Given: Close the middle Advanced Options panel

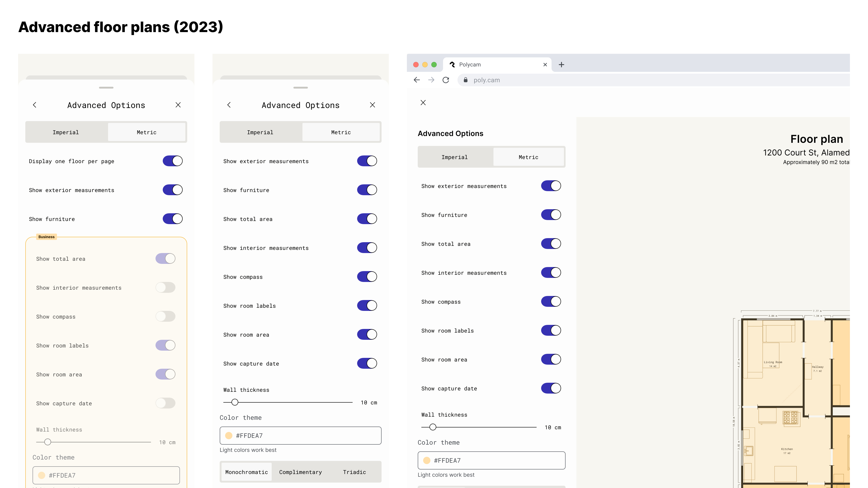Looking at the screenshot, I should pos(373,105).
